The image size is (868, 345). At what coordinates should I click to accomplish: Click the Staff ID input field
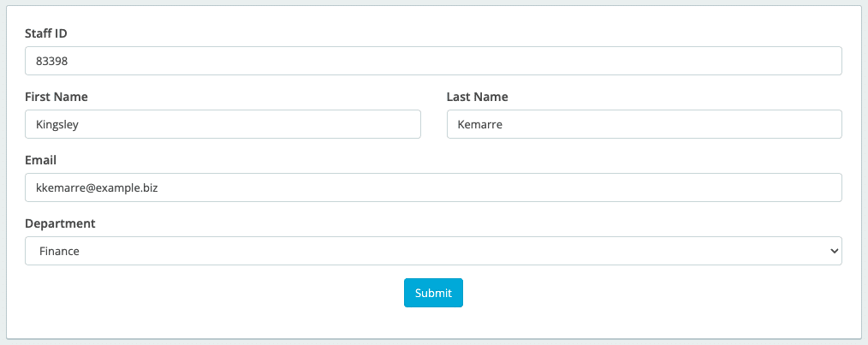(433, 61)
